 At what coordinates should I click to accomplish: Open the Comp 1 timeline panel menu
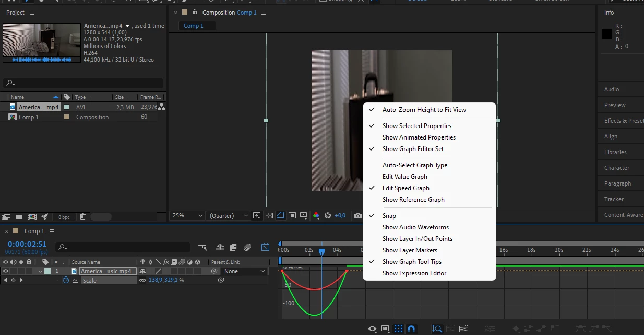pyautogui.click(x=51, y=231)
